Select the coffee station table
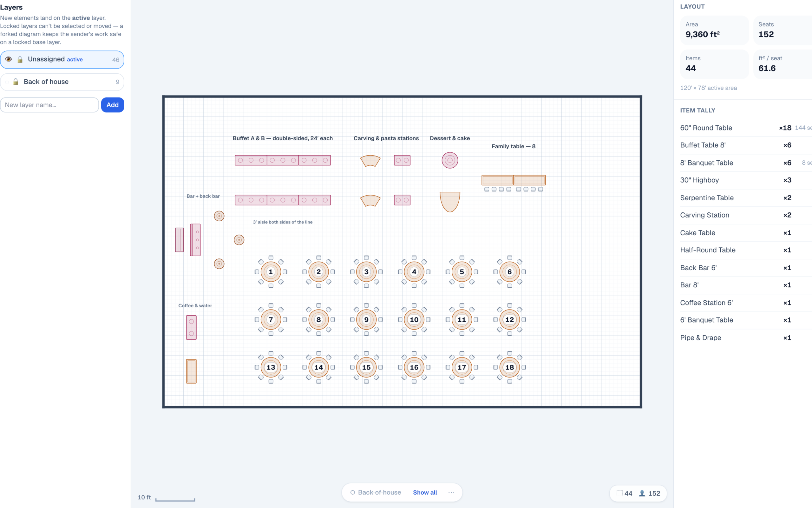The image size is (812, 508). pos(191,328)
